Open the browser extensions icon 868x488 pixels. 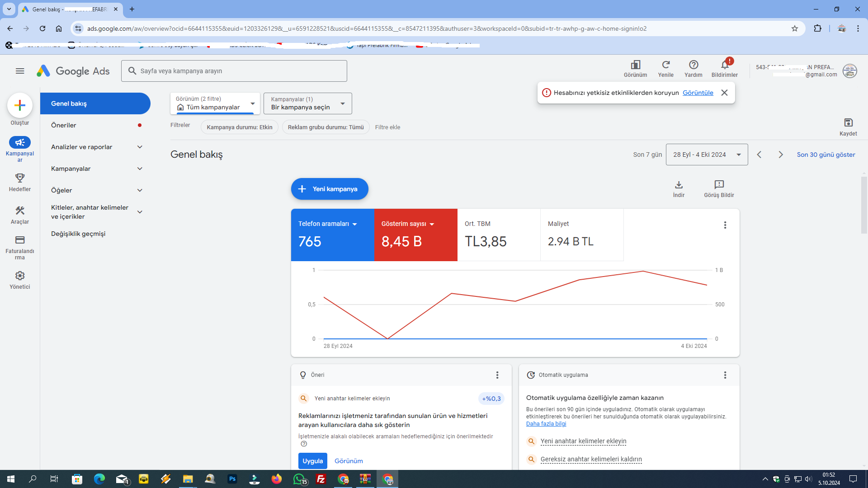[x=817, y=28]
